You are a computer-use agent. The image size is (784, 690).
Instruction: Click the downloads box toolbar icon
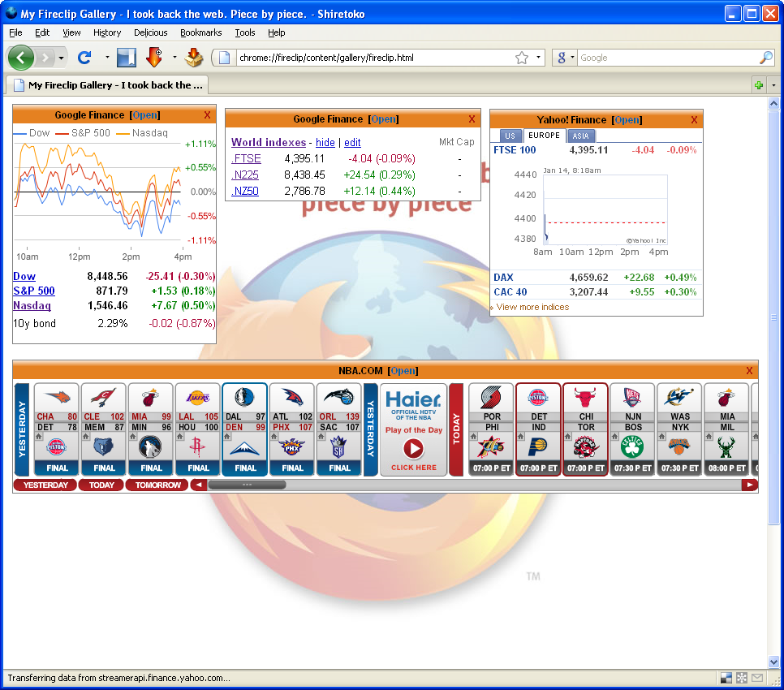(x=193, y=58)
